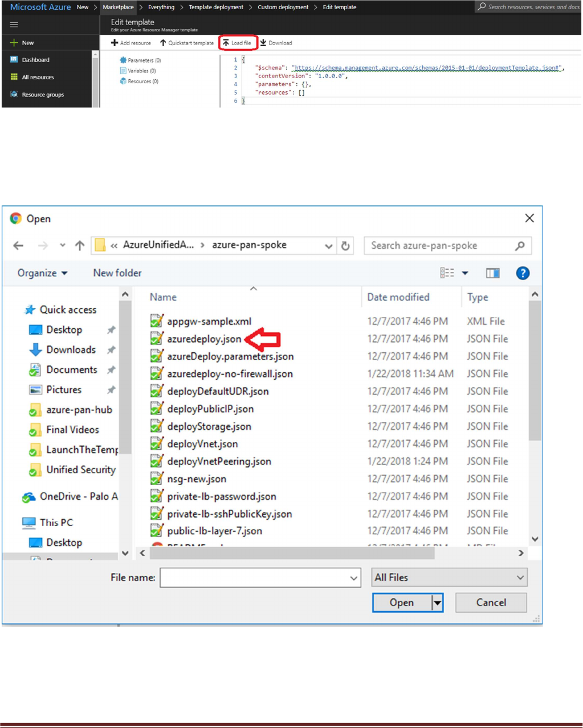Open azure-pan-hub folder in navigation pane
This screenshot has height=728, width=583.
click(x=71, y=409)
